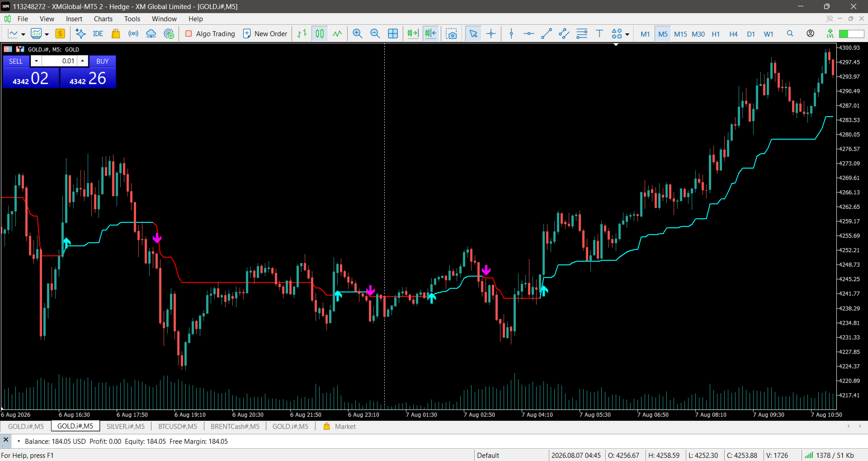The width and height of the screenshot is (868, 461).
Task: Open the toolbar search magnifier
Action: [790, 33]
